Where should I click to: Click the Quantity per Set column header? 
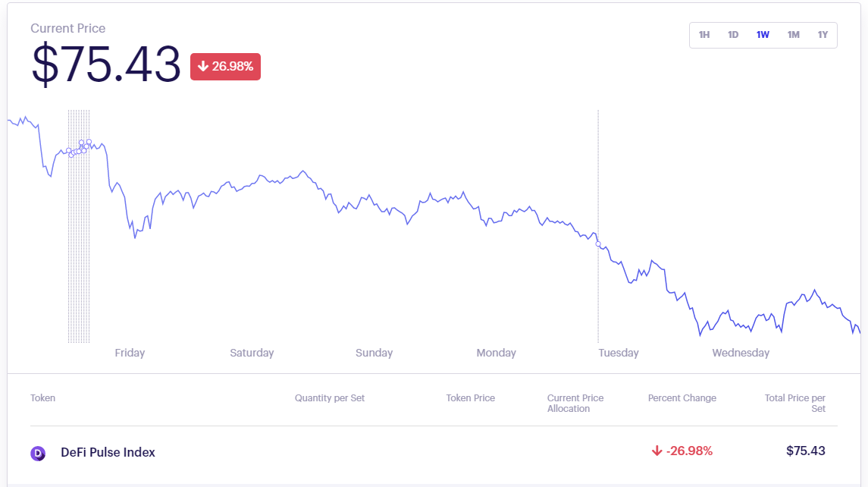pos(330,398)
